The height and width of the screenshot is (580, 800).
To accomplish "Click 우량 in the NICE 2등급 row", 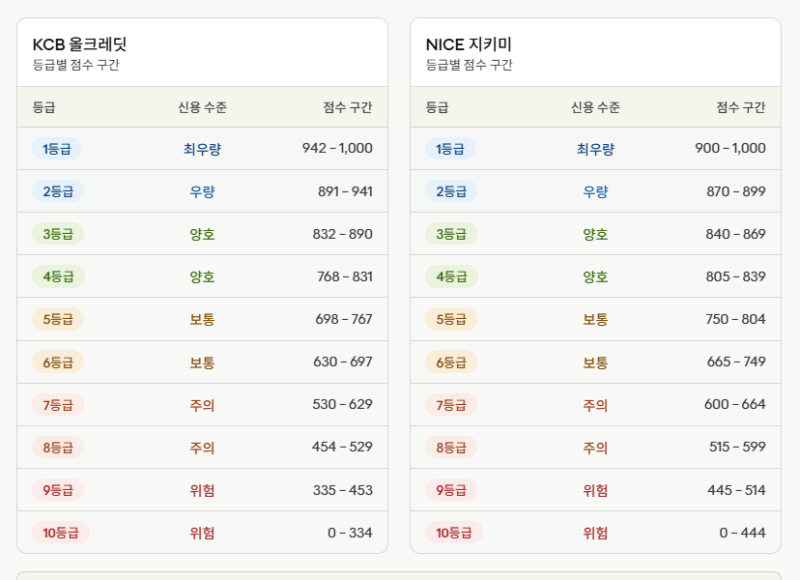I will pos(596,192).
